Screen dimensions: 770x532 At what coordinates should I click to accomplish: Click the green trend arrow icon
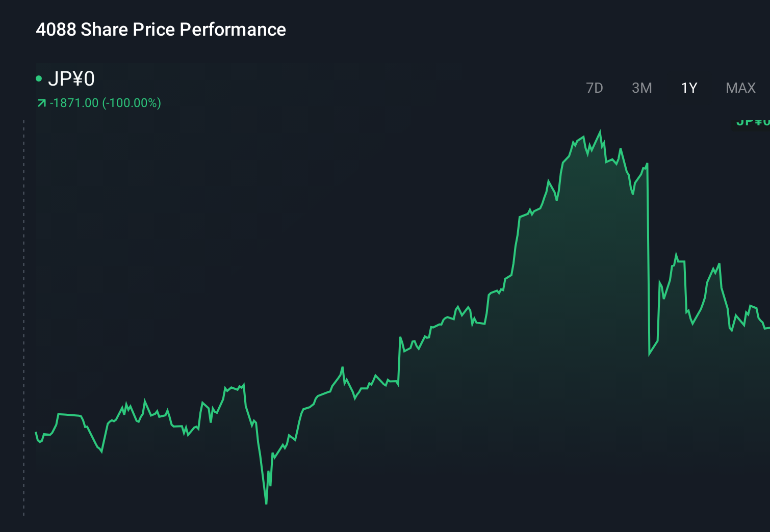click(x=41, y=102)
